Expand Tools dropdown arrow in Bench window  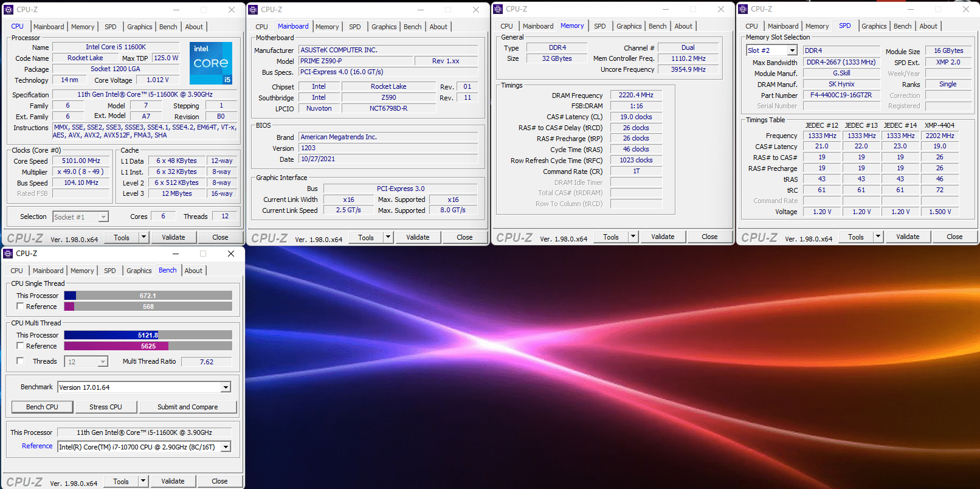(143, 481)
